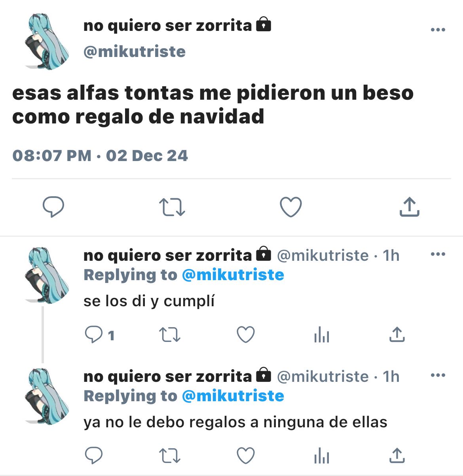
Task: Like the main tweet with heart icon
Action: [x=291, y=207]
